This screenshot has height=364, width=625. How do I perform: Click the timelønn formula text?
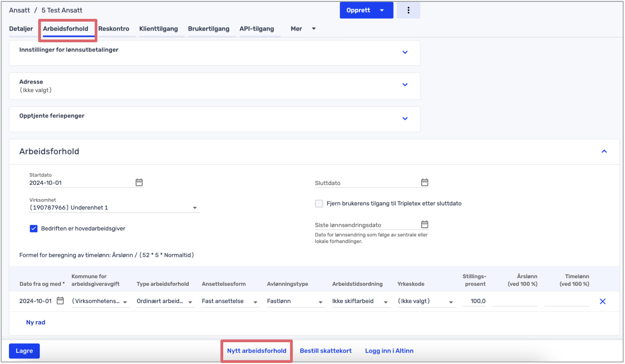coord(107,255)
